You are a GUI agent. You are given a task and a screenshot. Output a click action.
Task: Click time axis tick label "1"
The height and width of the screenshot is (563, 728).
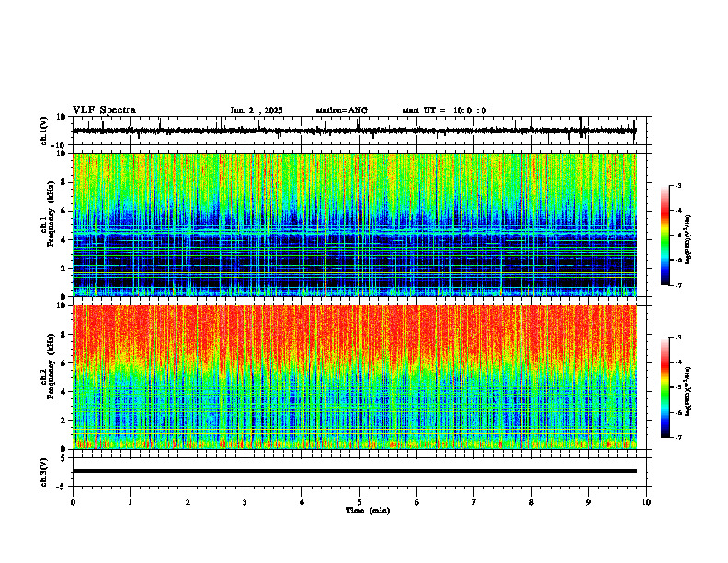click(x=131, y=502)
